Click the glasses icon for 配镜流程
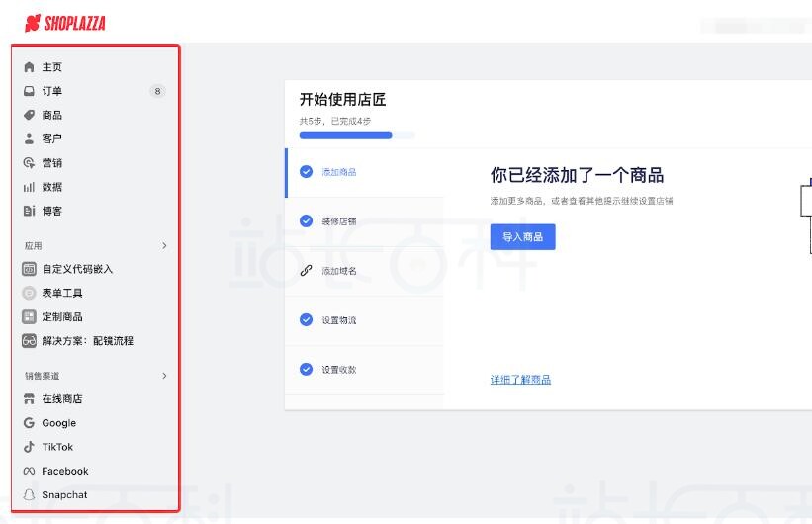This screenshot has width=812, height=524. [x=29, y=341]
